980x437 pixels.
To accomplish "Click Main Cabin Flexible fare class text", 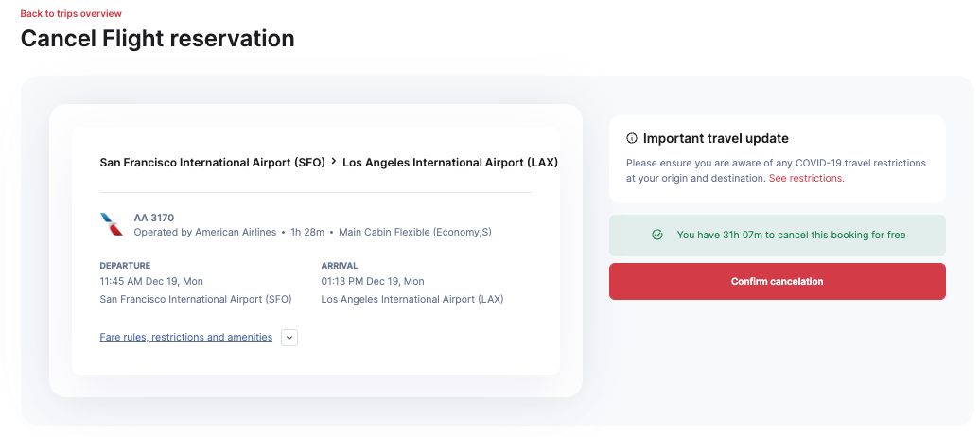I will 415,232.
